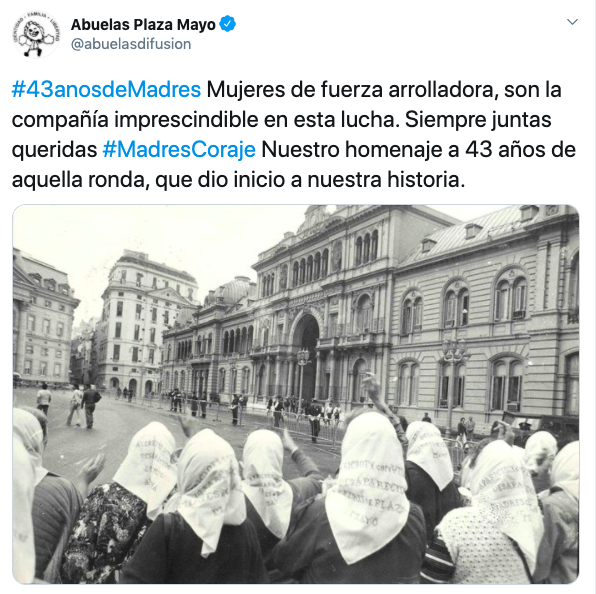Visit the @abuelasdifusion handle link
The height and width of the screenshot is (594, 596).
(x=131, y=44)
